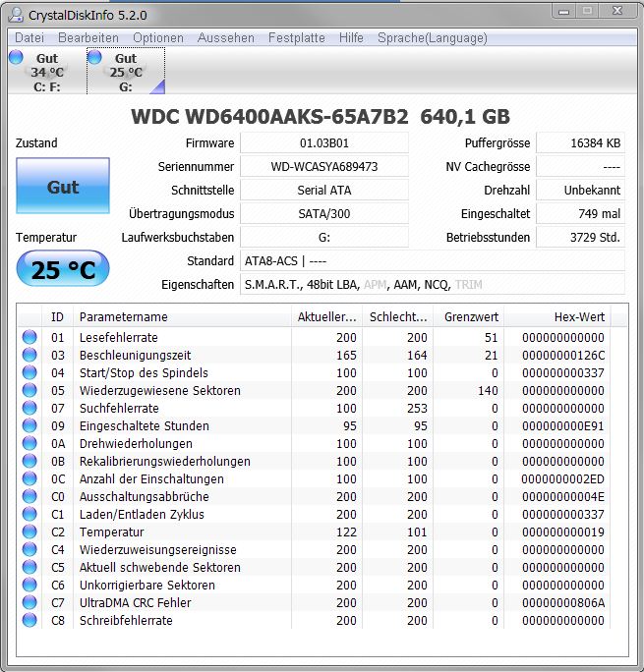The height and width of the screenshot is (672, 644).
Task: Click the Eingeschaltet value 749 mal
Action: 580,213
